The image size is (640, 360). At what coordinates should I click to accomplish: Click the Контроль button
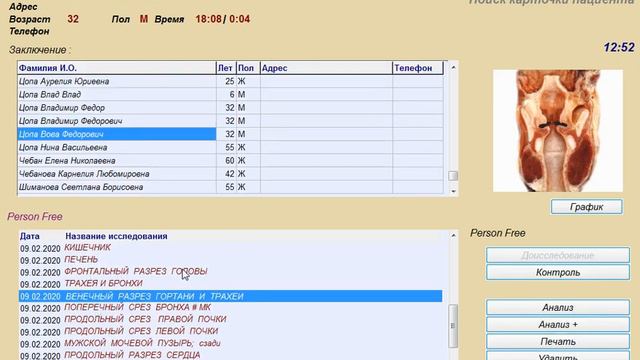[558, 272]
